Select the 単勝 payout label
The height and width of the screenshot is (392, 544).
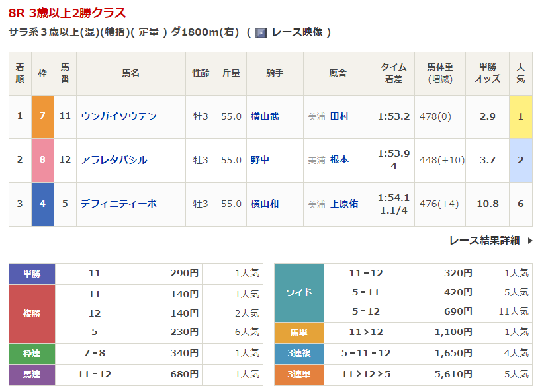(32, 273)
